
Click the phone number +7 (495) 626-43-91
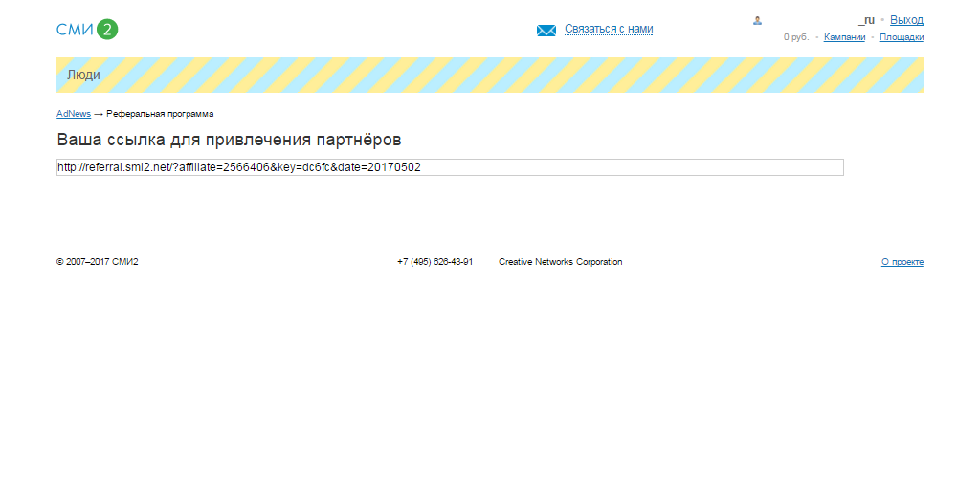[435, 262]
